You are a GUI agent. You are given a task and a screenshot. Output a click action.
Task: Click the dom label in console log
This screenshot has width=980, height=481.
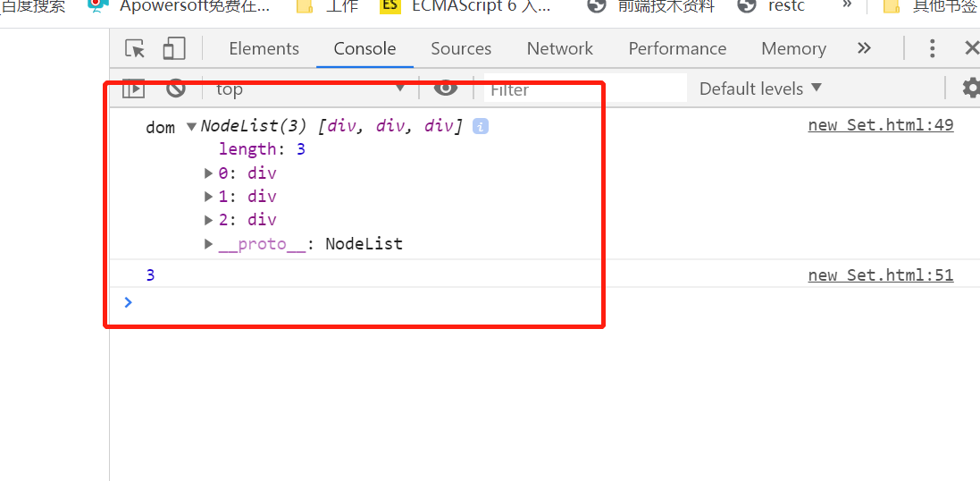click(x=161, y=128)
